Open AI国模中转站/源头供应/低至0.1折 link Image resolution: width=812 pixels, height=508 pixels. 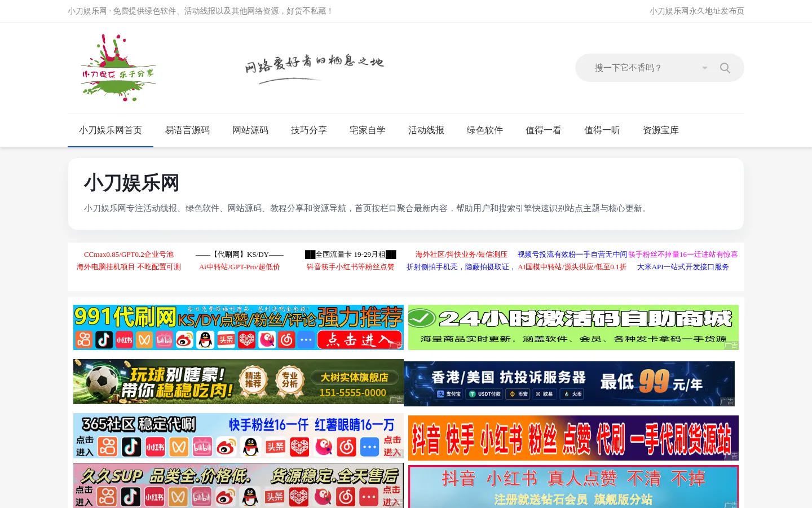pos(572,267)
